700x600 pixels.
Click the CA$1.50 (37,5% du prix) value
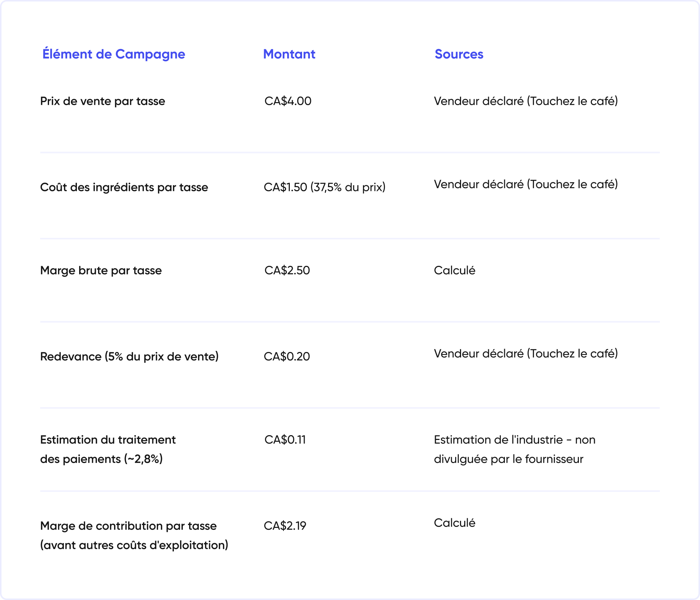tap(325, 187)
